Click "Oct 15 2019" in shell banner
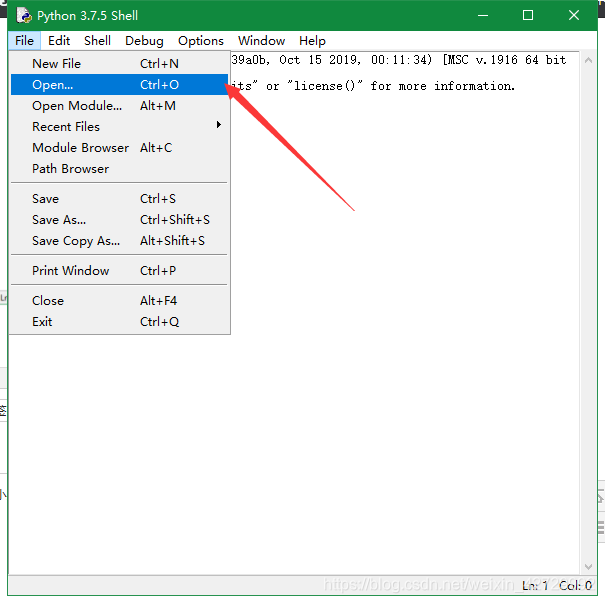This screenshot has height=603, width=605. pos(320,60)
